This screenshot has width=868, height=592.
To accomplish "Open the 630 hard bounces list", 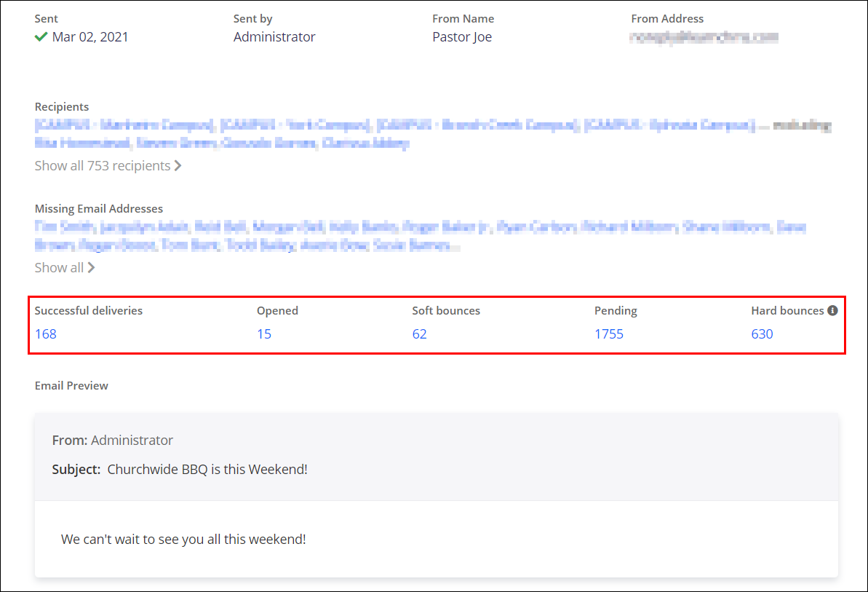I will [762, 334].
